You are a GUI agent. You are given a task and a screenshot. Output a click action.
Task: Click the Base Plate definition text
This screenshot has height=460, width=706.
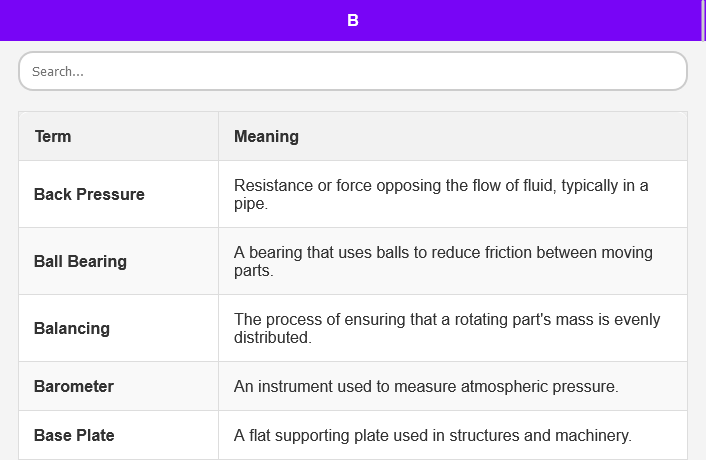tap(433, 435)
